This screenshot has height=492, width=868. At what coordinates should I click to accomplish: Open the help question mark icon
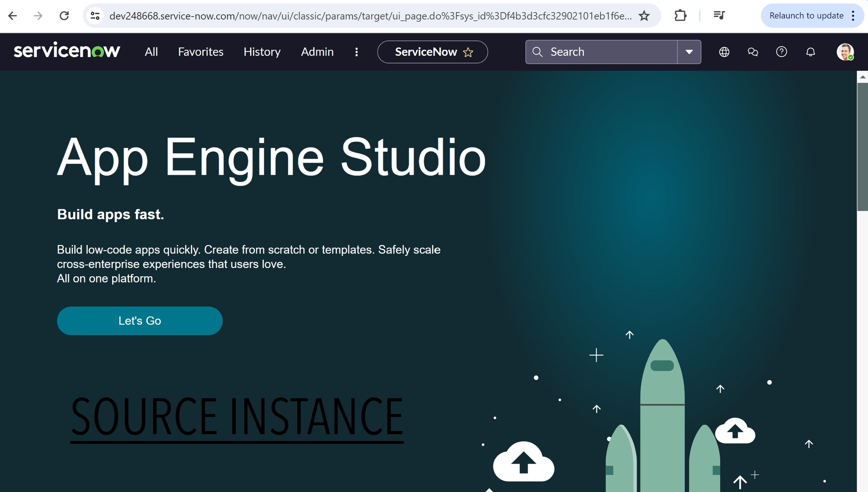[781, 52]
